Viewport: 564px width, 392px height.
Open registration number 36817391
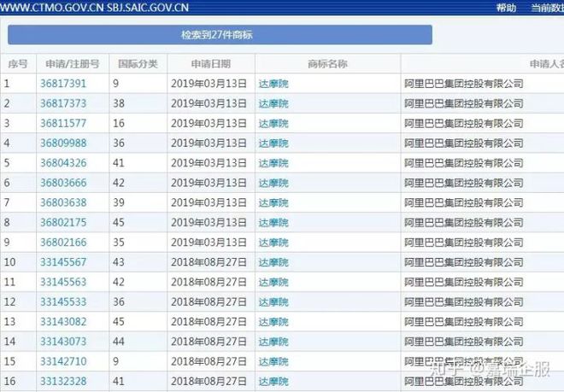pos(63,84)
